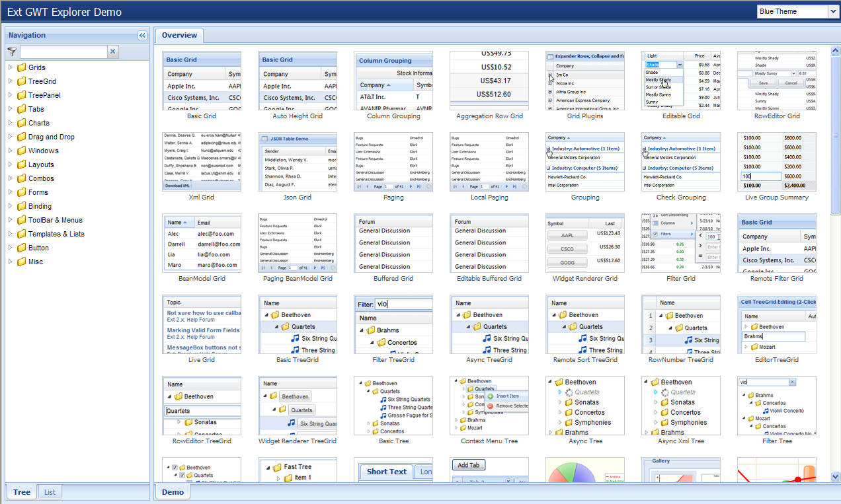Expand the TreePanel tree node
Image resolution: width=841 pixels, height=504 pixels.
click(x=10, y=95)
